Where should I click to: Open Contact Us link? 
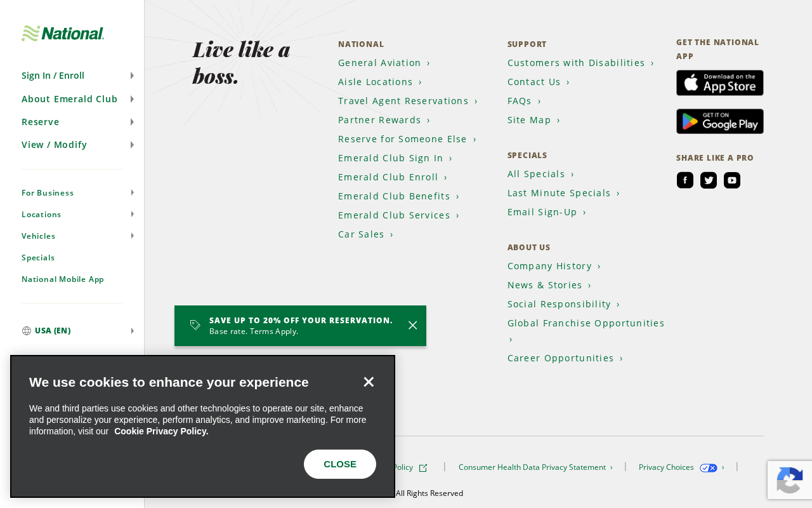tap(539, 82)
